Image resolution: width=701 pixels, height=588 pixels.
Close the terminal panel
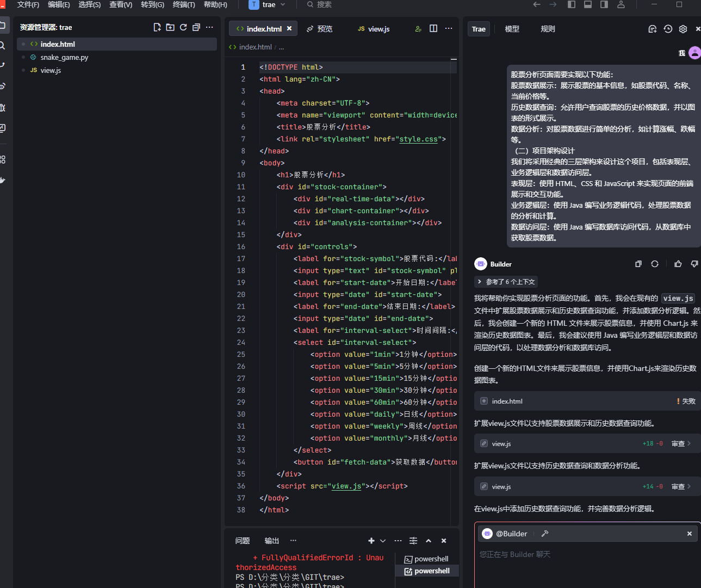pos(444,541)
